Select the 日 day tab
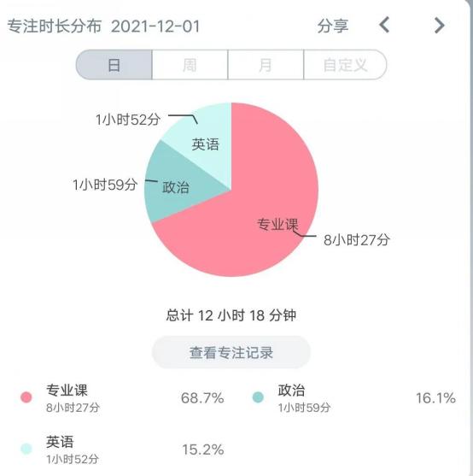This screenshot has width=473, height=476. coord(114,65)
